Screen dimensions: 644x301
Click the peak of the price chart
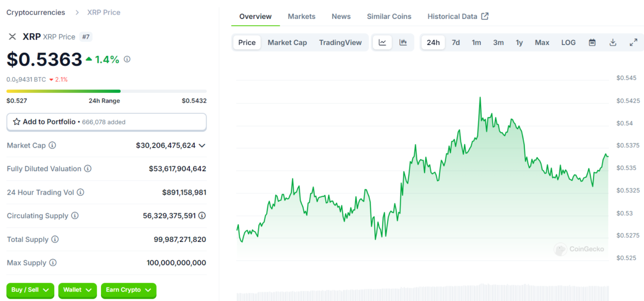[x=480, y=98]
